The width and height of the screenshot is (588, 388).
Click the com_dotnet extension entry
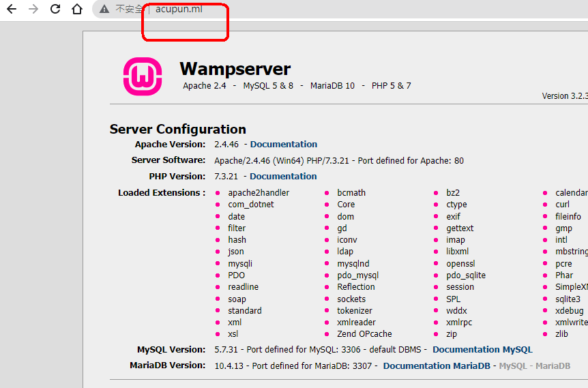pos(251,205)
